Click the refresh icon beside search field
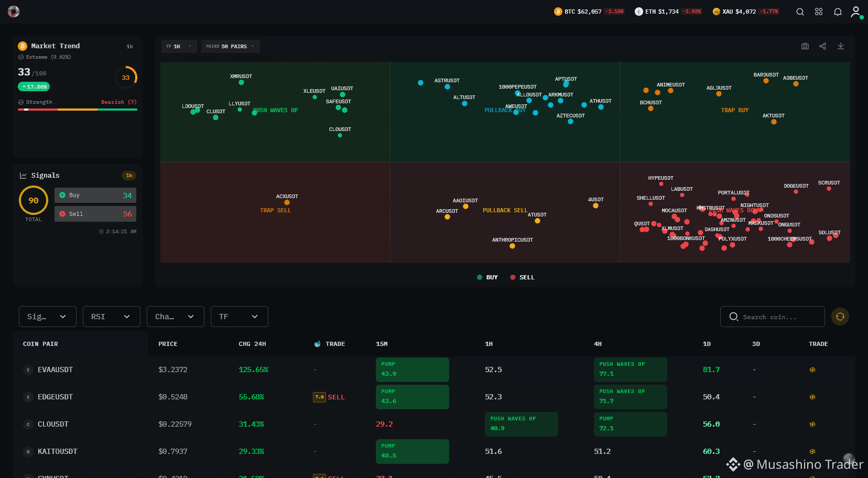Image resolution: width=868 pixels, height=478 pixels. (x=840, y=317)
